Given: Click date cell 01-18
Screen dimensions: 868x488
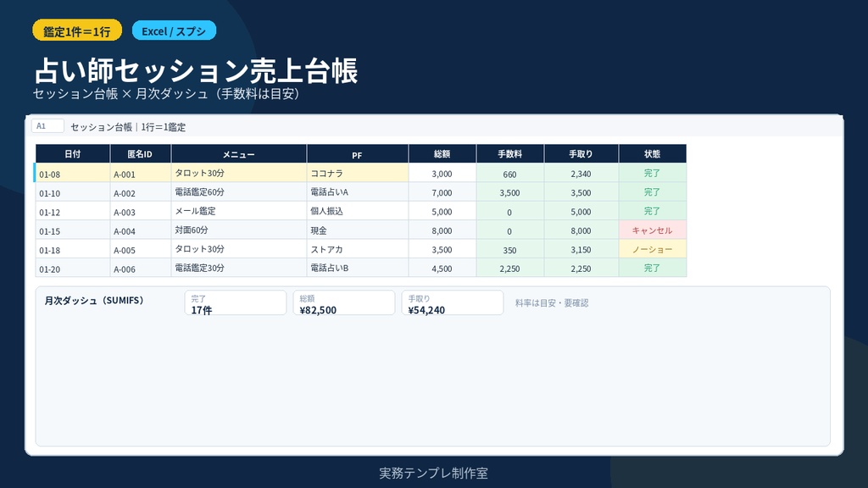Looking at the screenshot, I should point(73,250).
